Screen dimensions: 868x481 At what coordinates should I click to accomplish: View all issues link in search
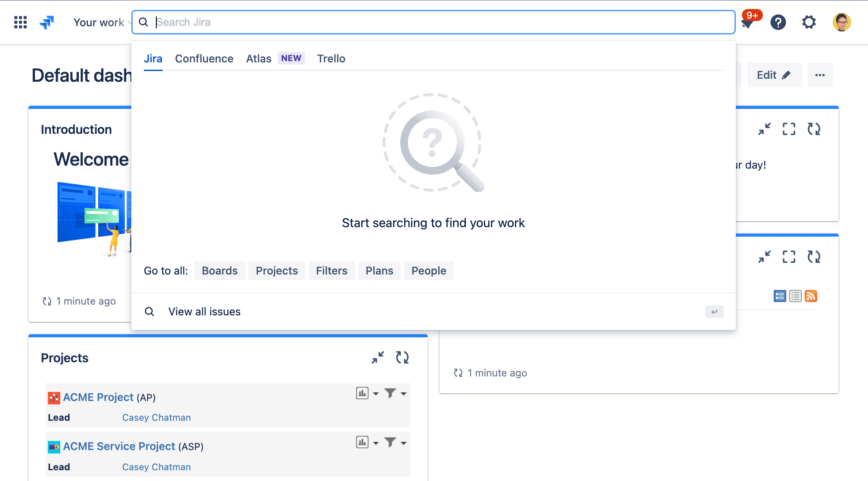205,311
